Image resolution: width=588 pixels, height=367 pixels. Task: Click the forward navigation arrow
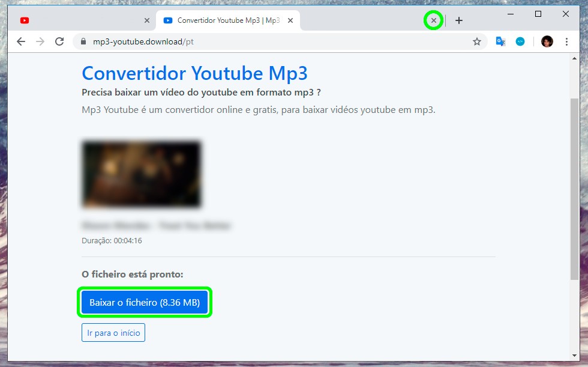(40, 41)
